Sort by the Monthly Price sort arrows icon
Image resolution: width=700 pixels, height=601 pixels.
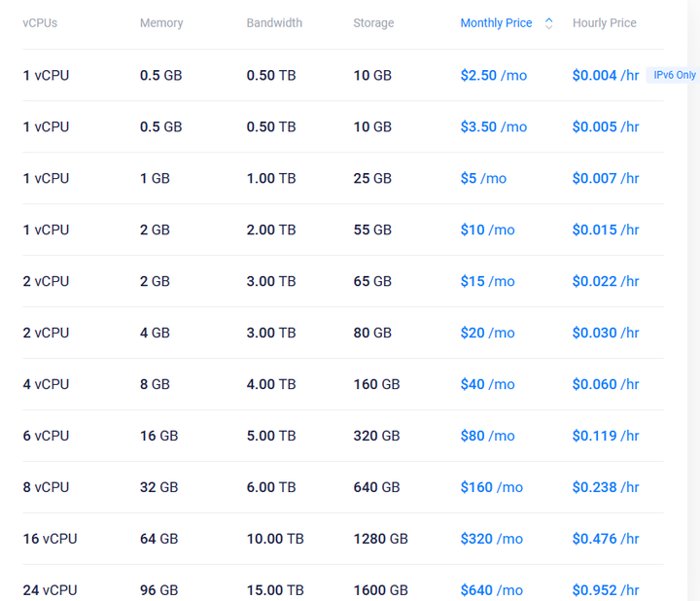click(548, 23)
